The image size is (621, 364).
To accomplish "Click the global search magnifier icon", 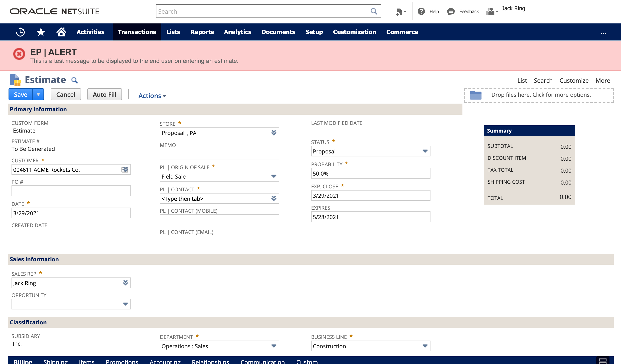I will pos(374,11).
